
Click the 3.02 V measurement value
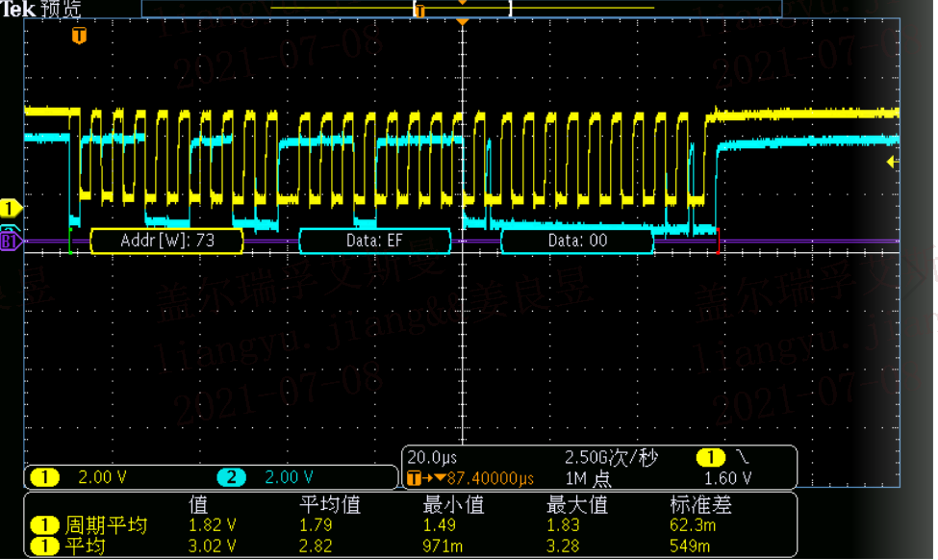212,547
